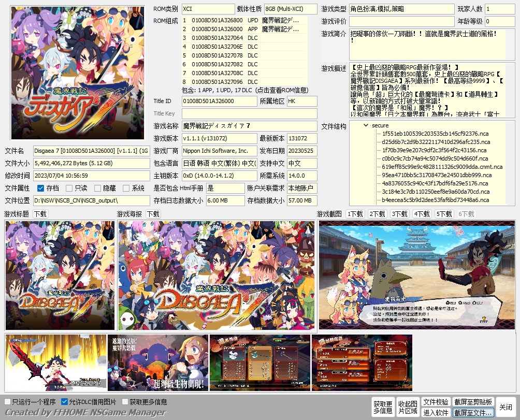Download screenshot with 3下载 button
The height and width of the screenshot is (420, 520).
click(400, 214)
